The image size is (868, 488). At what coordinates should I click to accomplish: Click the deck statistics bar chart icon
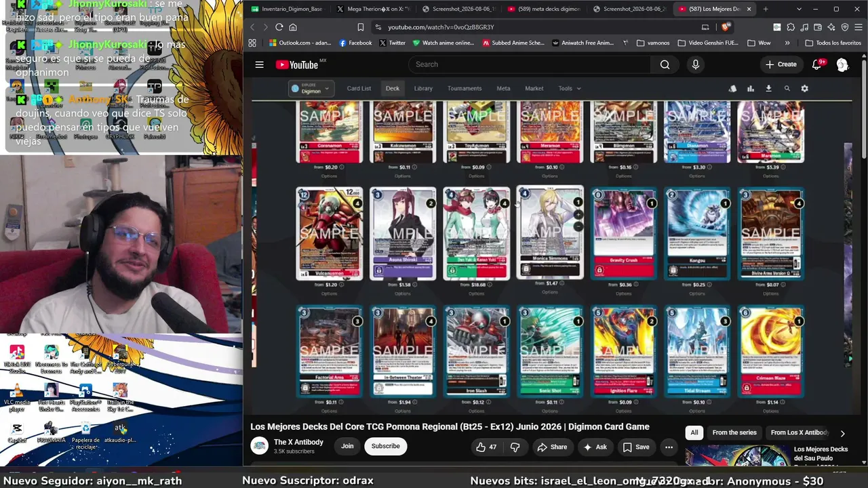(751, 89)
